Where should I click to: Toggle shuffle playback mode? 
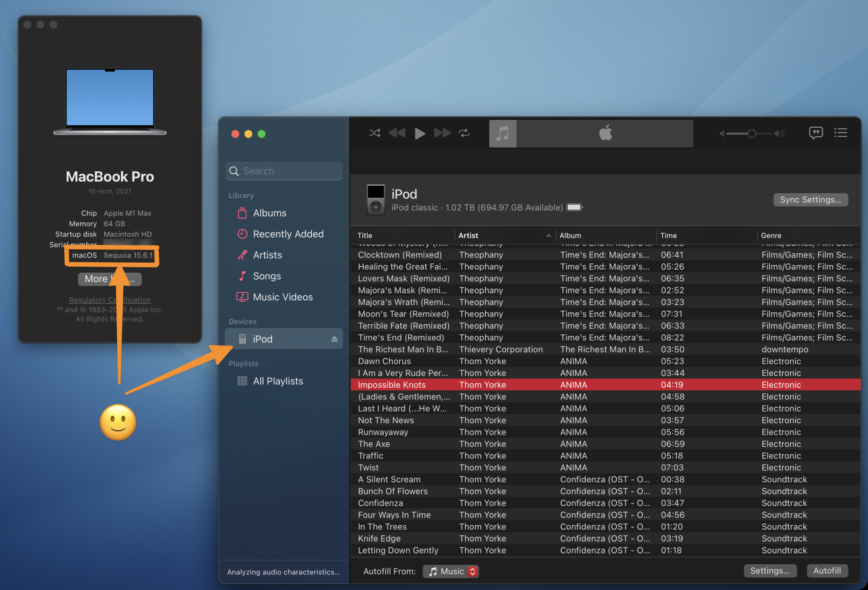(x=375, y=133)
